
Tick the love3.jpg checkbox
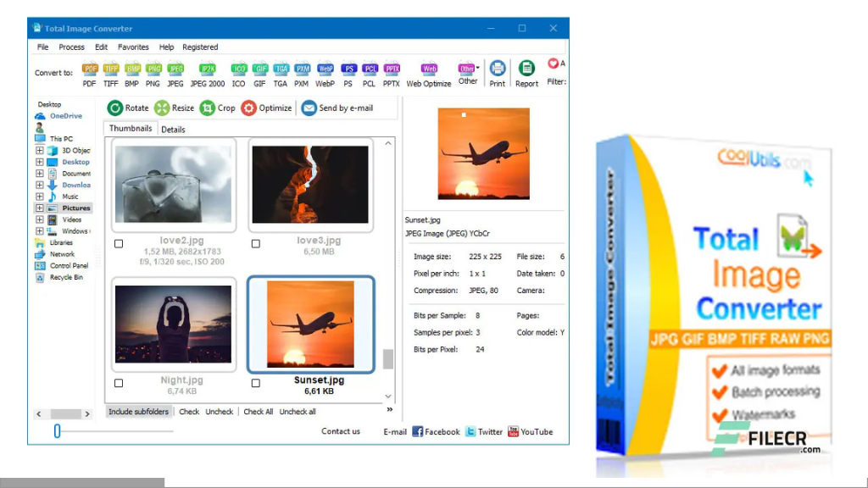(256, 243)
